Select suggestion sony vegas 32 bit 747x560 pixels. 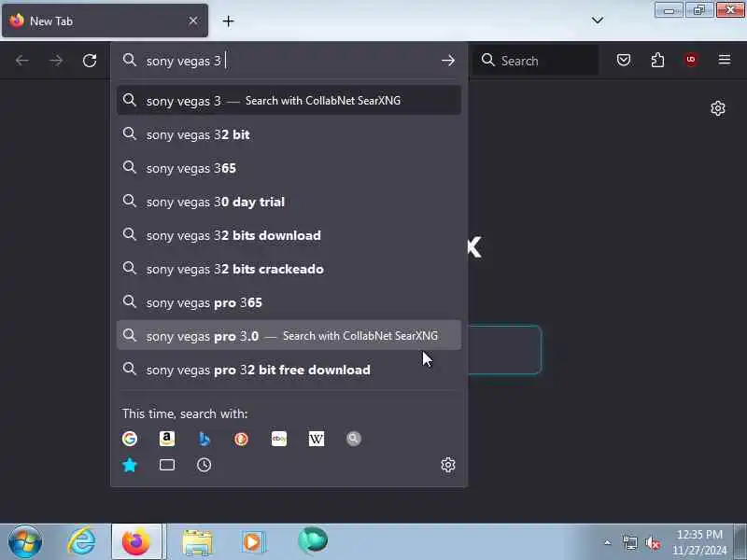[x=289, y=134]
